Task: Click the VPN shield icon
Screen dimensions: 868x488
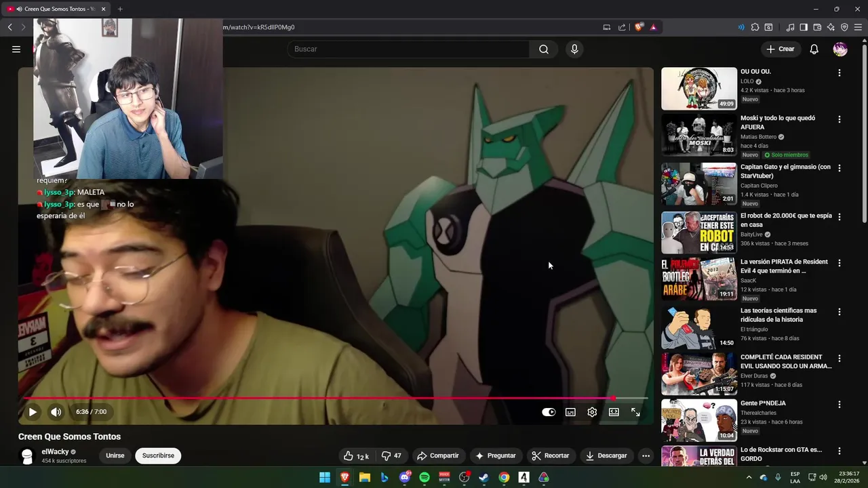Action: pos(844,27)
